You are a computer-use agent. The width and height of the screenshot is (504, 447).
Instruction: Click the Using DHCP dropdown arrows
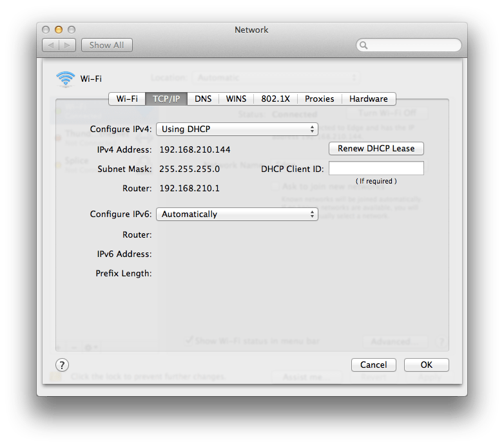pos(312,129)
